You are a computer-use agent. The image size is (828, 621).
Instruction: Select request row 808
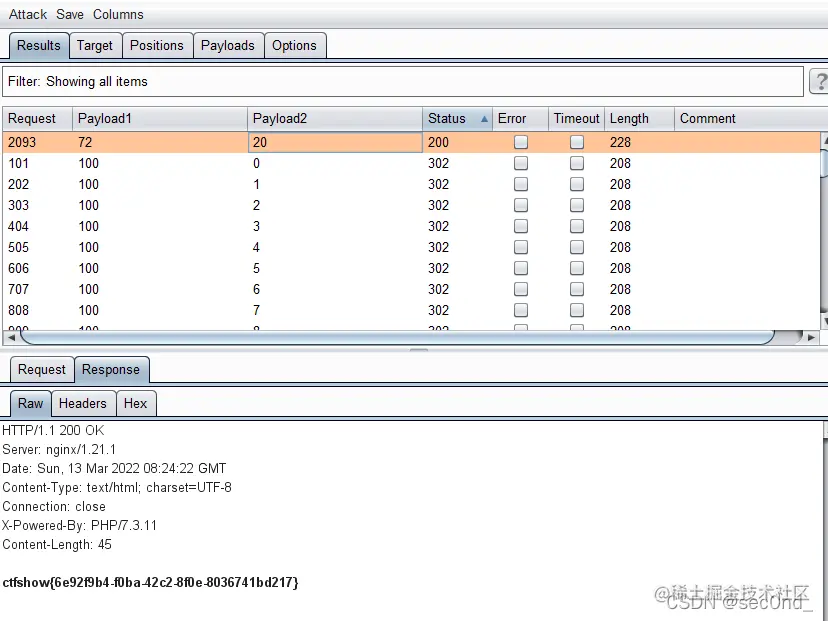411,310
